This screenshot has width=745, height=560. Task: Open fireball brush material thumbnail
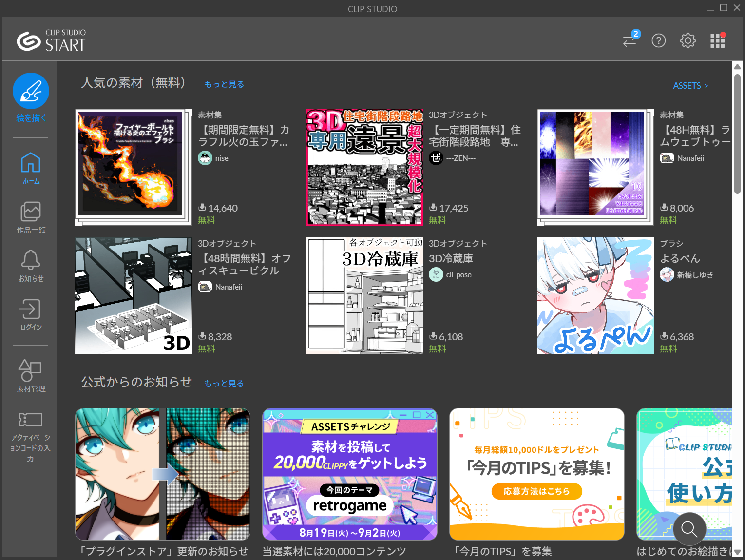(x=134, y=167)
